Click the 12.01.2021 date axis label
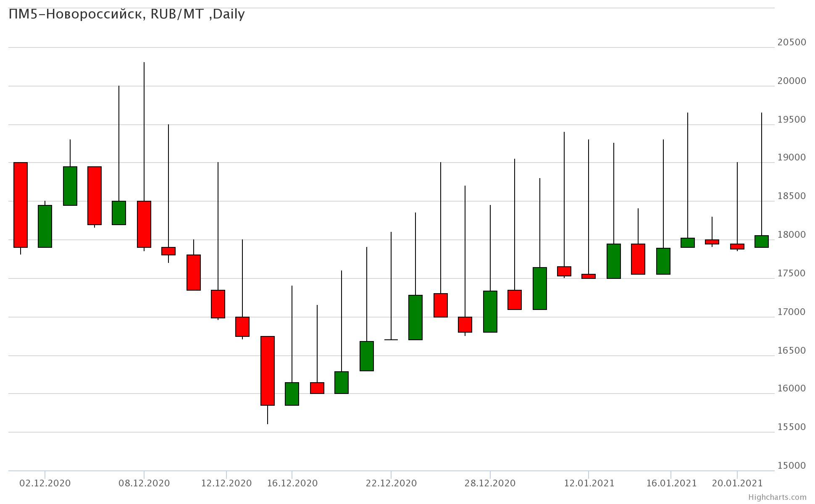The height and width of the screenshot is (504, 815). point(589,483)
